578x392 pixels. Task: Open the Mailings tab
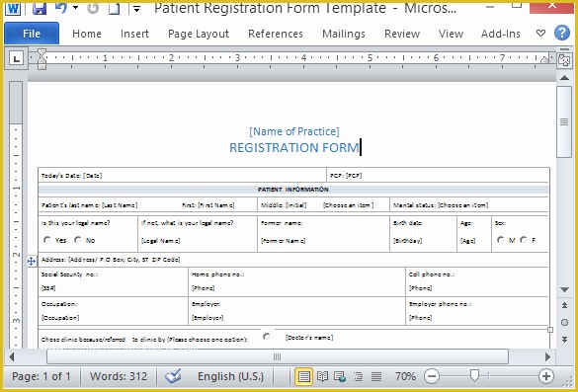pos(344,34)
